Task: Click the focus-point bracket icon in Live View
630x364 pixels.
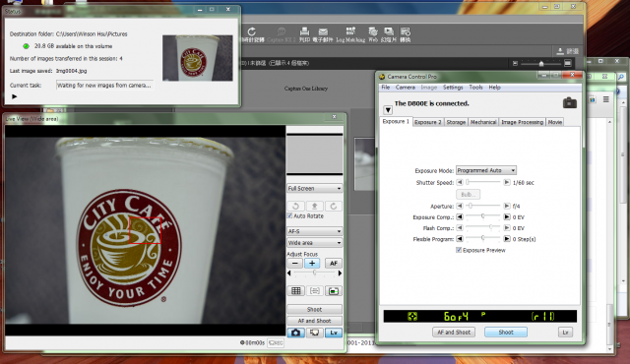Action: pos(315,291)
